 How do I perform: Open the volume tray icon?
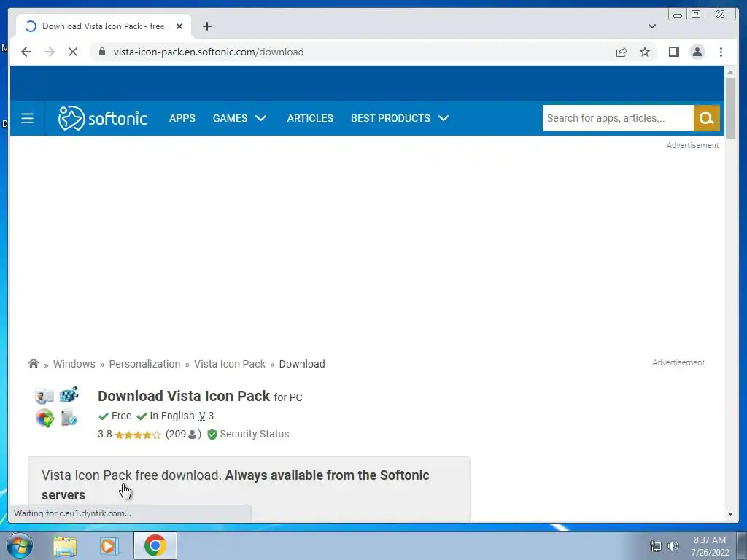673,546
